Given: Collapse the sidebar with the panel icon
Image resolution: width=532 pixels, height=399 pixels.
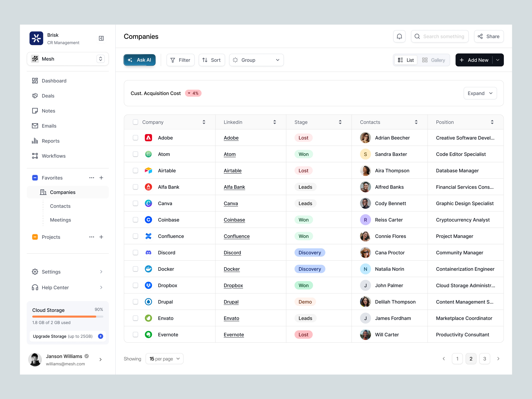Looking at the screenshot, I should pyautogui.click(x=101, y=38).
